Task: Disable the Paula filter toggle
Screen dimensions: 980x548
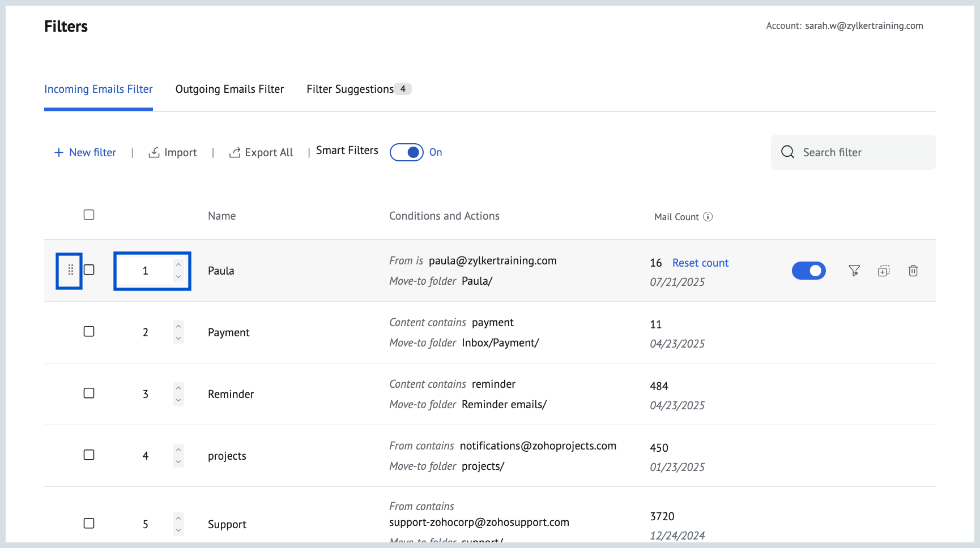Action: (808, 271)
